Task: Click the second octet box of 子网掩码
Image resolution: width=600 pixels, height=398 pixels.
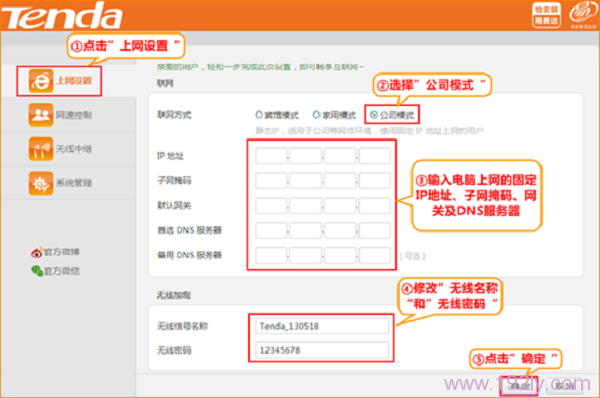Action: [x=305, y=180]
